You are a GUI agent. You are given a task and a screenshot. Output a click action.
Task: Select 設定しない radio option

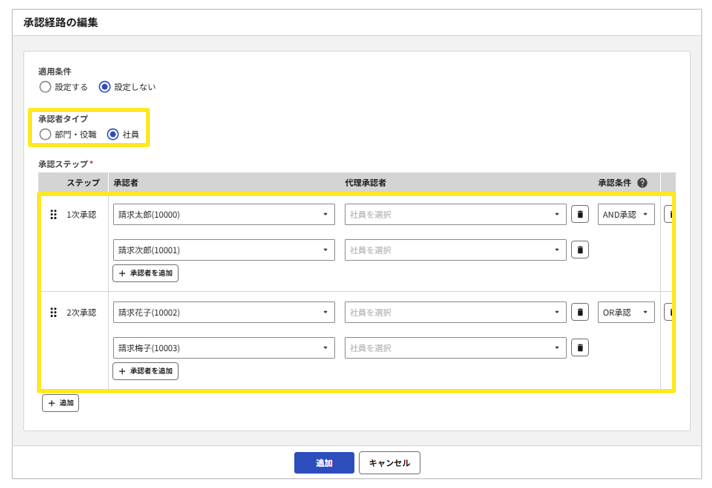click(105, 87)
